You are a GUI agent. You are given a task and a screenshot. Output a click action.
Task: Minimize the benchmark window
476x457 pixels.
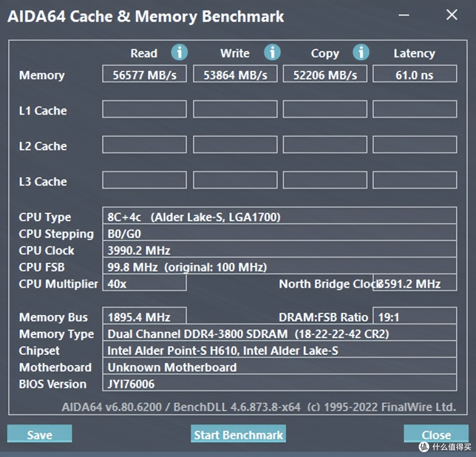point(405,16)
